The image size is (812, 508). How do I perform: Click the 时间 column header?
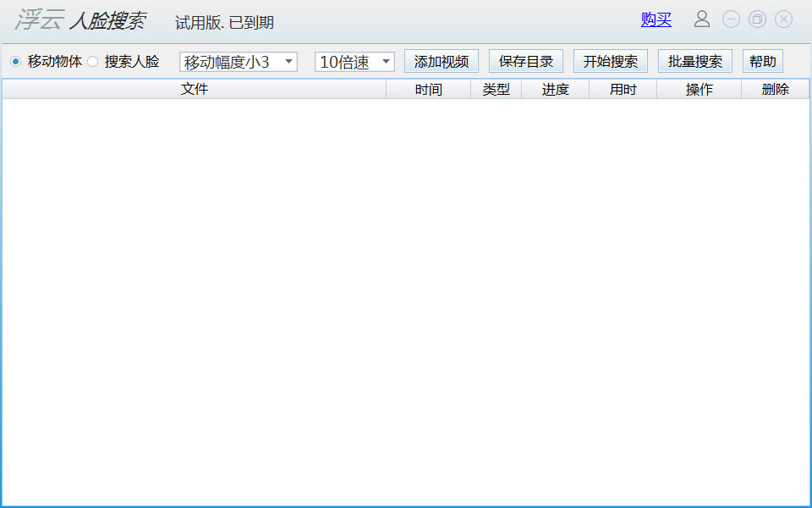click(429, 90)
